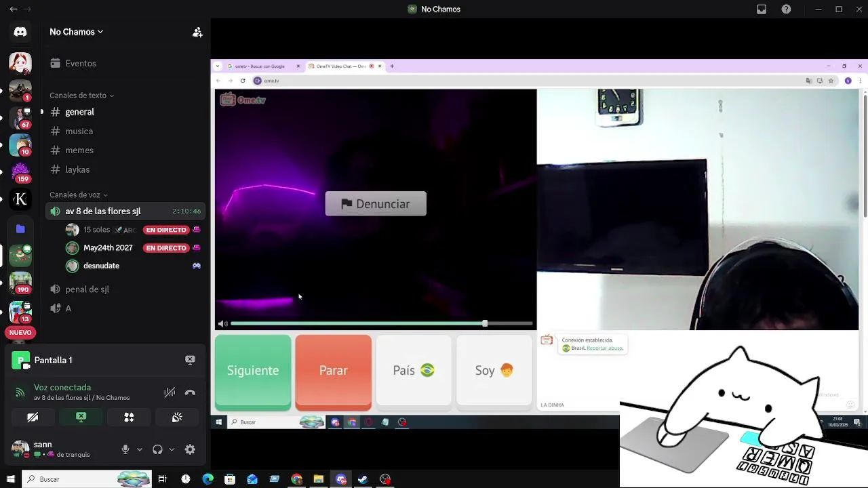
Task: Open Windows Start menu
Action: tap(10, 479)
